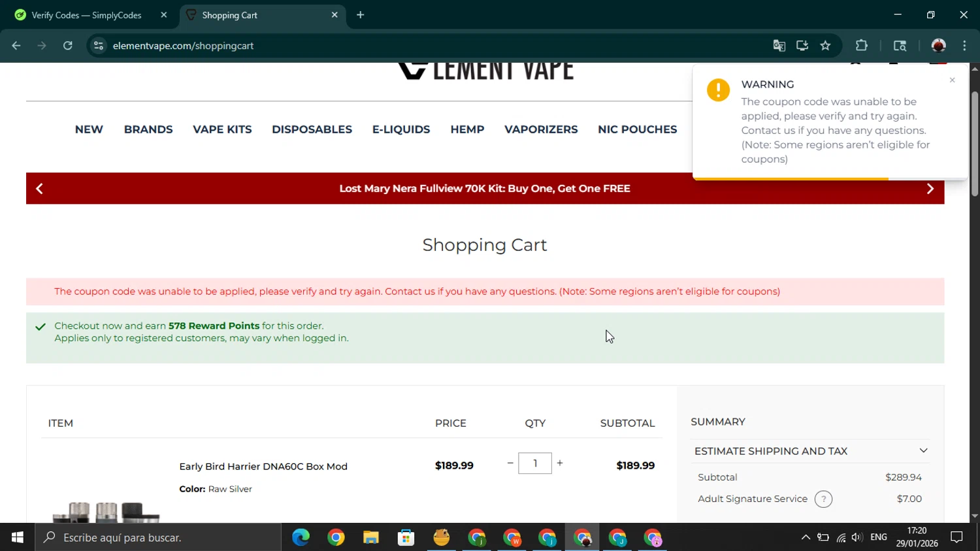This screenshot has height=551, width=980.
Task: Click the warning exclamation icon
Action: 718,90
